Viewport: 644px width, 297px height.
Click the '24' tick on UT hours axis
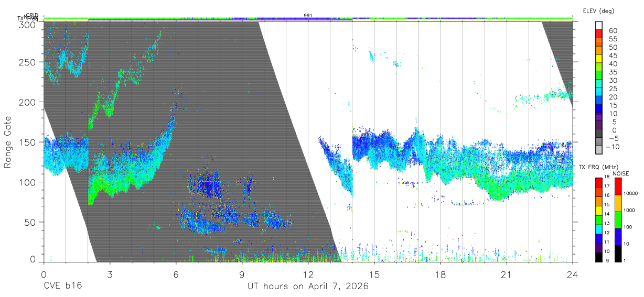tap(573, 274)
